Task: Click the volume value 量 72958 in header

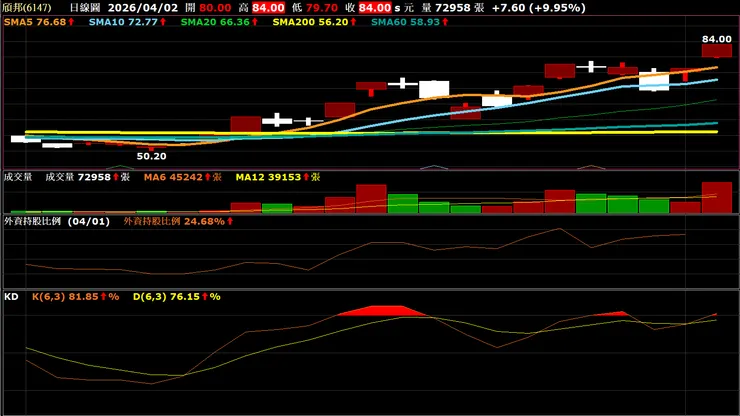Action: [x=453, y=8]
